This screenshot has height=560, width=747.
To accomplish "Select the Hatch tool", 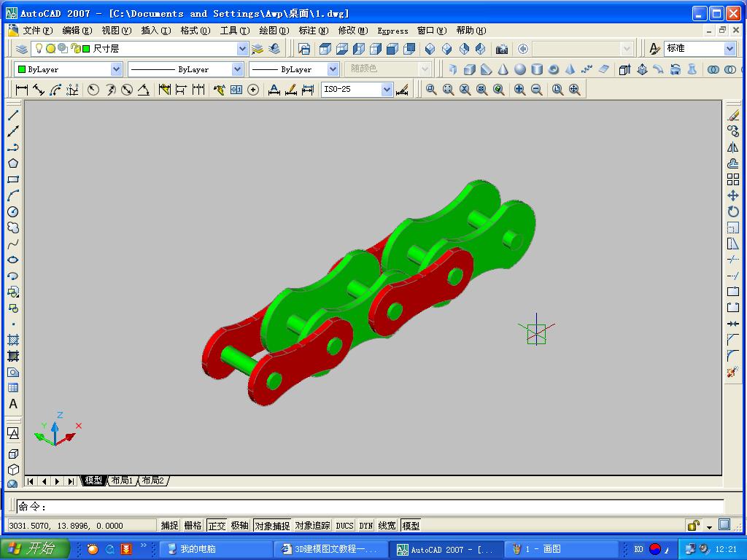I will [x=13, y=340].
